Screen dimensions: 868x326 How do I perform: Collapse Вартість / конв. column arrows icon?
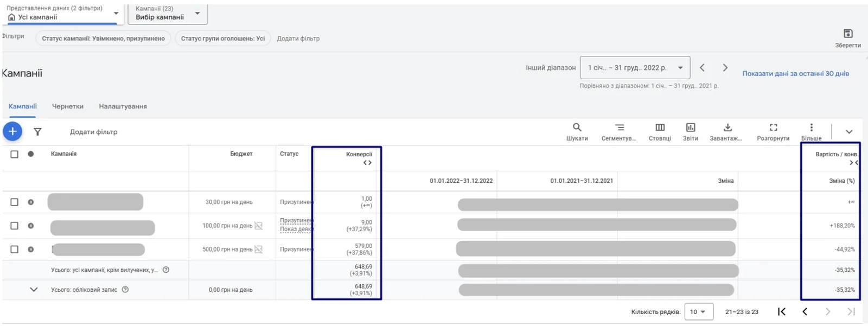point(854,163)
